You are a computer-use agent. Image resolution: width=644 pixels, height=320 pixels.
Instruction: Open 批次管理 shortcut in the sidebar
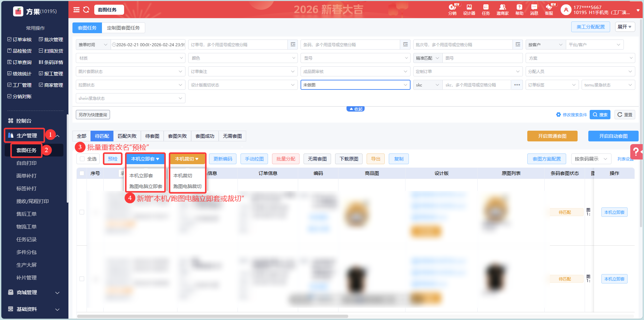tap(51, 40)
